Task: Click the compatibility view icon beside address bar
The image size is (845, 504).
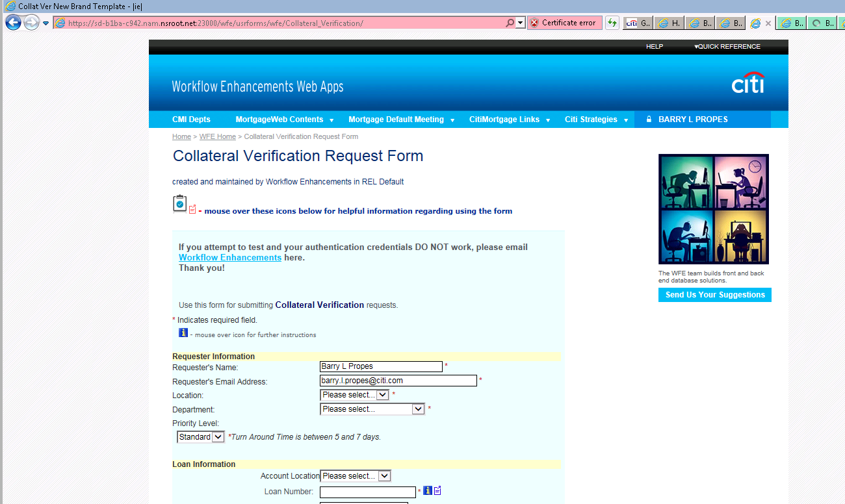Action: coord(612,23)
